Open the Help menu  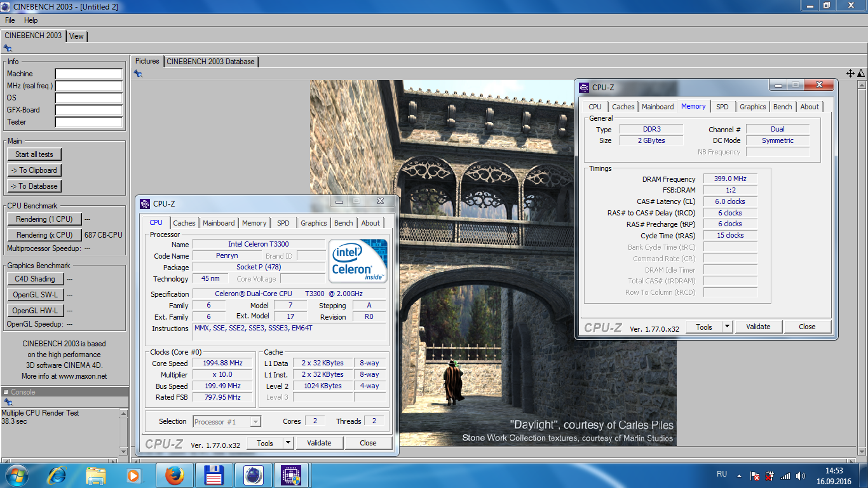31,20
